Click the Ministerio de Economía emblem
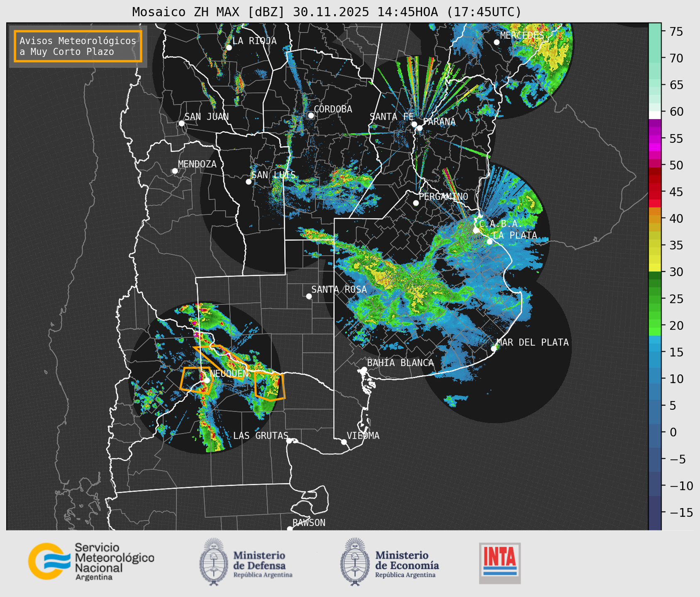Screen dimensions: 700x597 354,562
